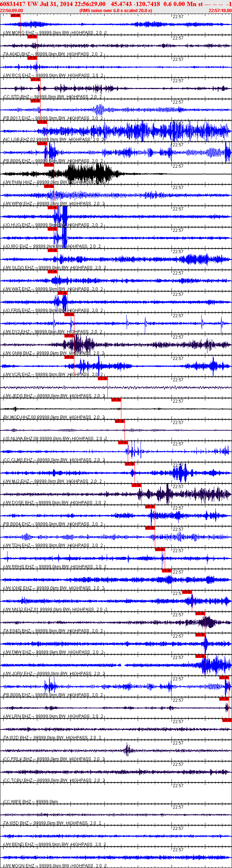
Task: Select the UW WPW EHZ station label
Action: coord(18,204)
